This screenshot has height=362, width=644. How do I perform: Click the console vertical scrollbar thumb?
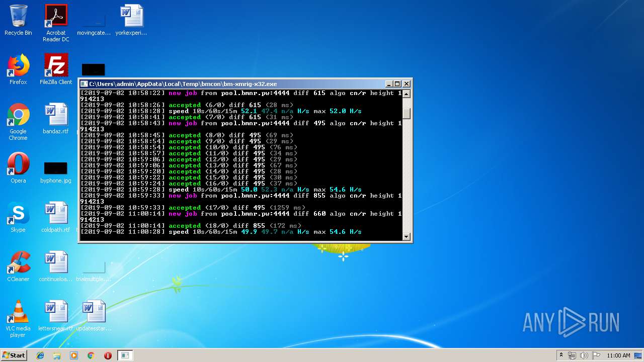(x=407, y=114)
